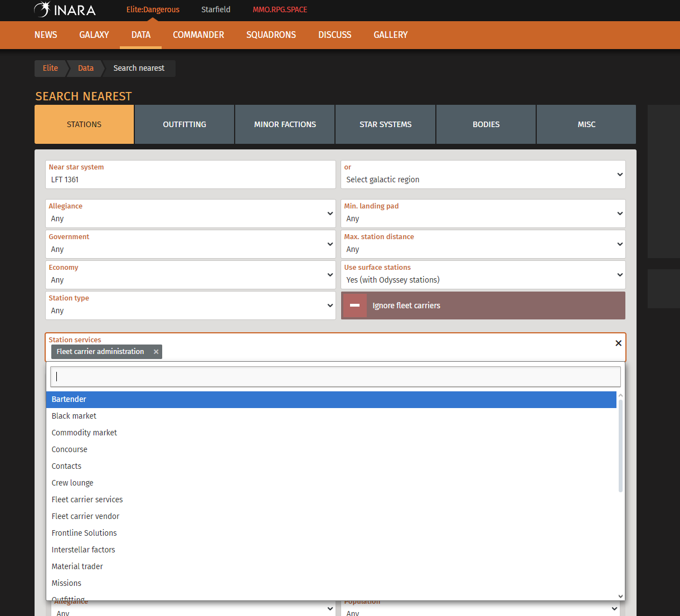Remove the Fleet carrier administration tag
Image resolution: width=680 pixels, height=616 pixels.
[156, 352]
